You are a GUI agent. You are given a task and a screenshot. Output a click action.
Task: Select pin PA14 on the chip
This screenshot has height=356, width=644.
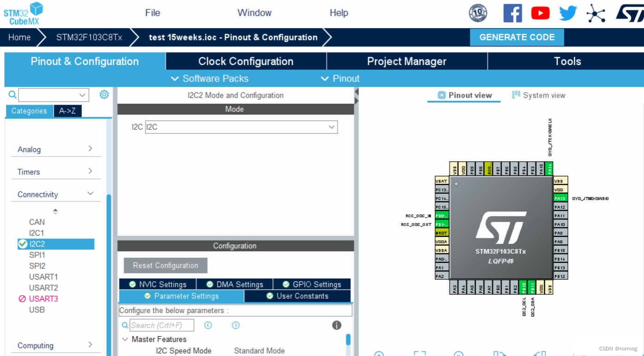549,168
